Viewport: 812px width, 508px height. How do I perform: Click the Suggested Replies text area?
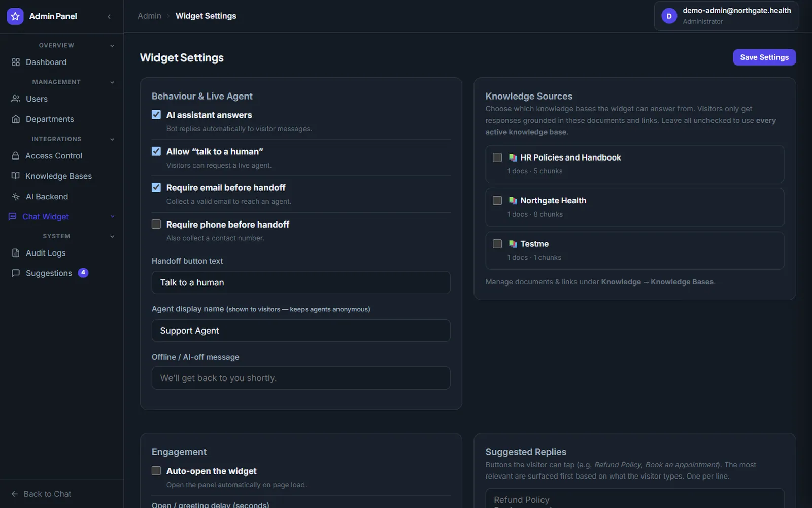click(x=635, y=498)
